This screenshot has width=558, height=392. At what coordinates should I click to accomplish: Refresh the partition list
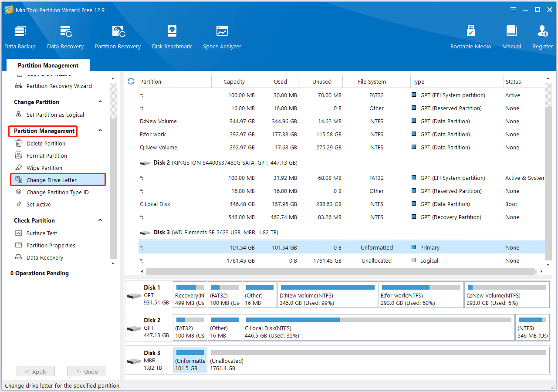[x=131, y=81]
